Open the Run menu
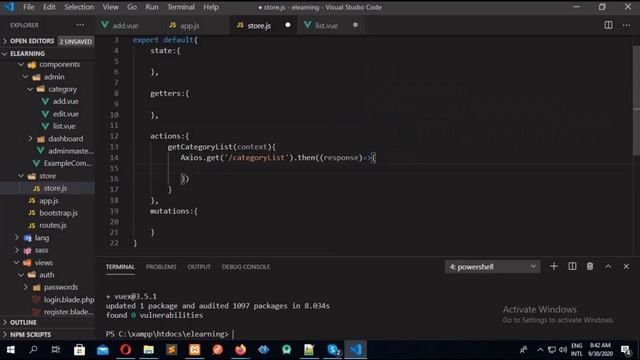 pos(152,7)
